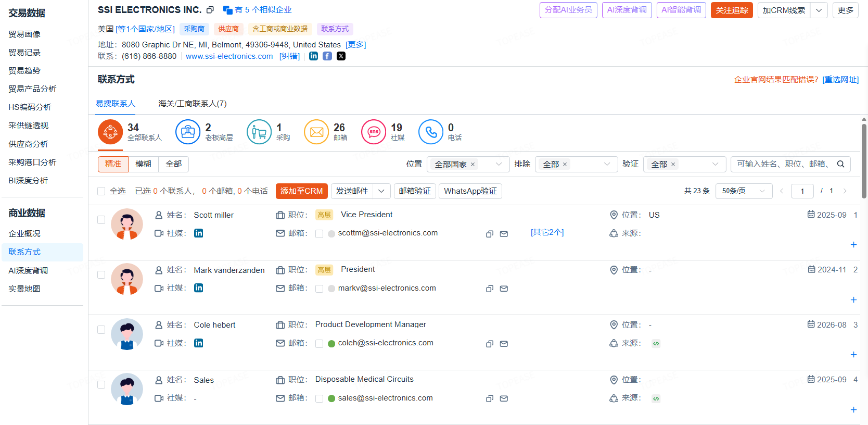Send mail to coleh@ssi-electronics.com via envelope icon
The image size is (868, 425).
click(x=504, y=344)
